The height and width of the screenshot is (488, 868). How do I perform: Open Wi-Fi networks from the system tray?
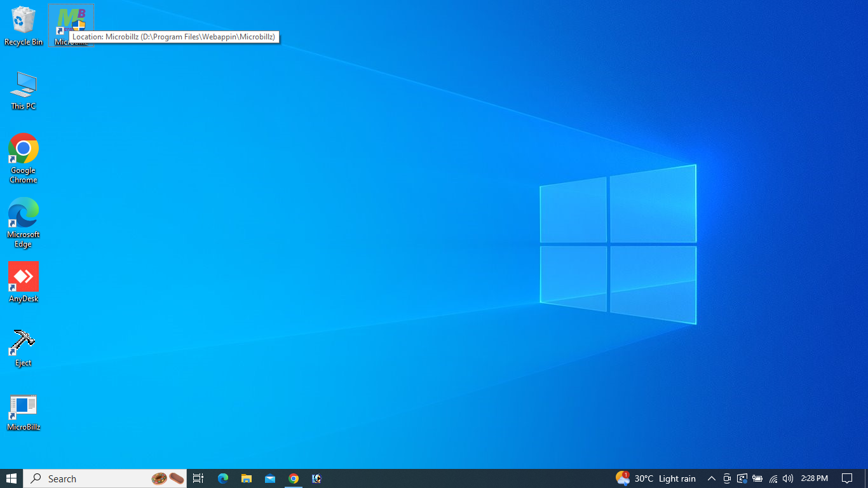click(x=773, y=478)
